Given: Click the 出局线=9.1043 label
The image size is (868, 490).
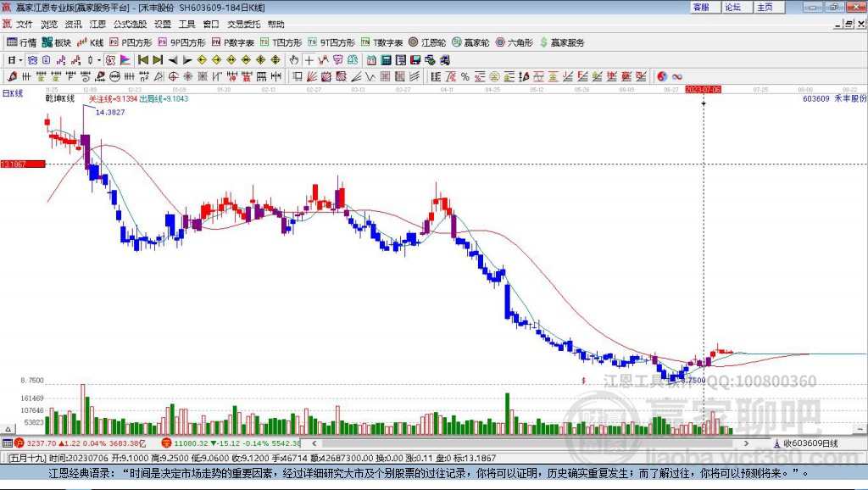Looking at the screenshot, I should [164, 98].
